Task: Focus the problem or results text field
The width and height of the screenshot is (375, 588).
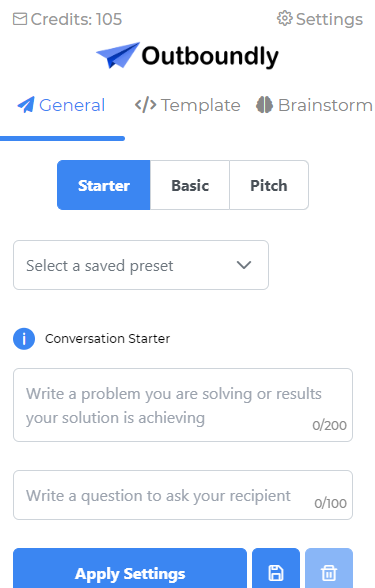Action: (183, 405)
